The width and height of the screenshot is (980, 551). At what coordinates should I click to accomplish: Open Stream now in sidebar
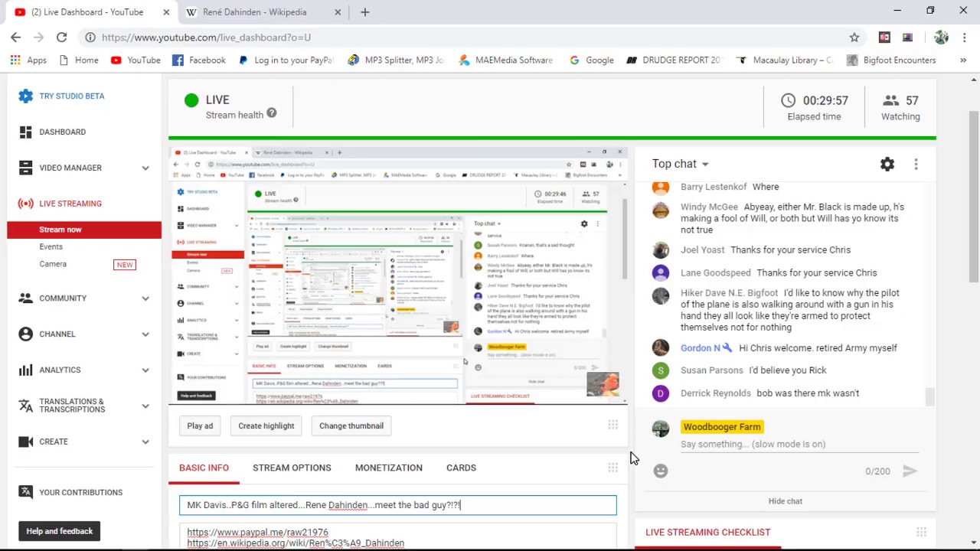point(84,230)
